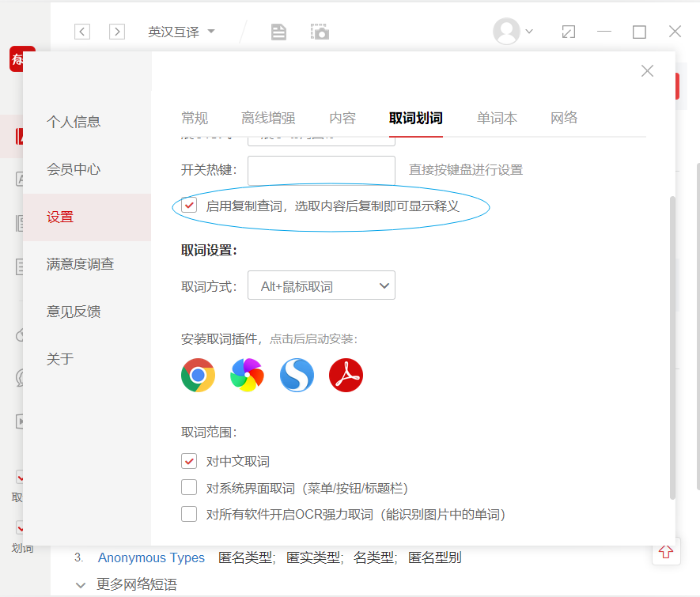Install the 360 browser word-capture plugin

[247, 376]
